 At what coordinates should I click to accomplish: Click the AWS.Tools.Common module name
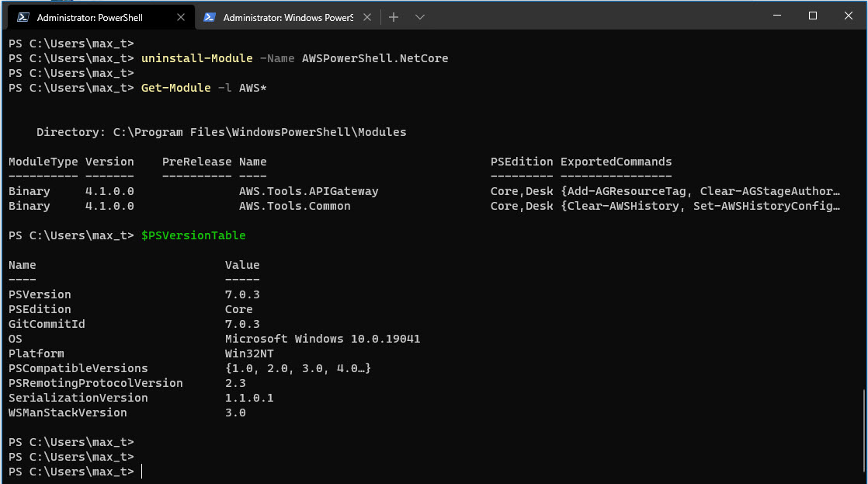[295, 205]
